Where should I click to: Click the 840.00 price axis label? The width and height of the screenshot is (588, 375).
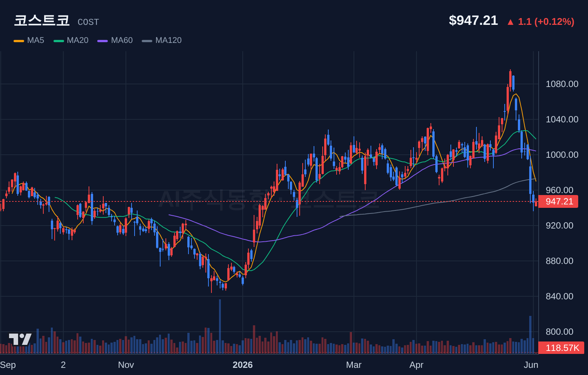559,296
